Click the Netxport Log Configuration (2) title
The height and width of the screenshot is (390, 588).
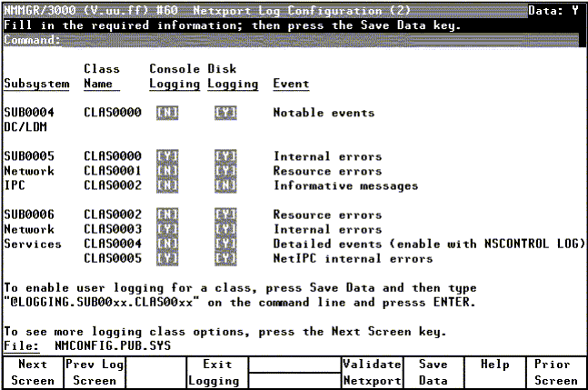[302, 11]
